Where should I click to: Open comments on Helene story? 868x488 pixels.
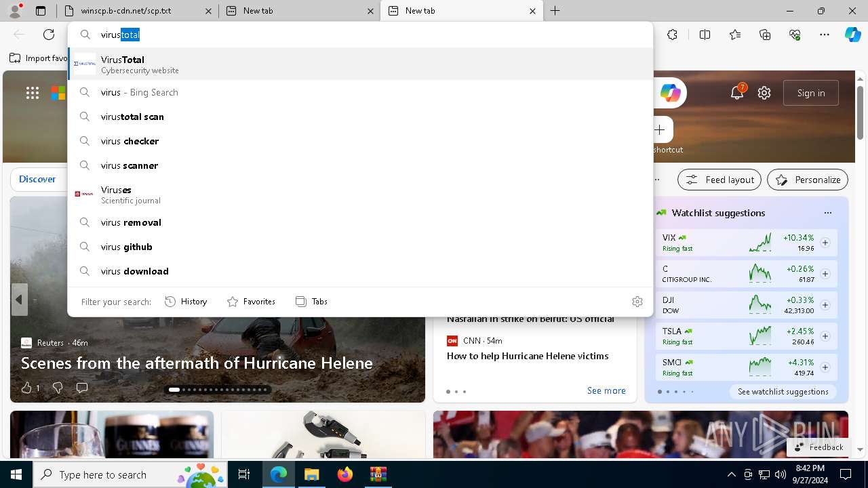[x=82, y=388]
